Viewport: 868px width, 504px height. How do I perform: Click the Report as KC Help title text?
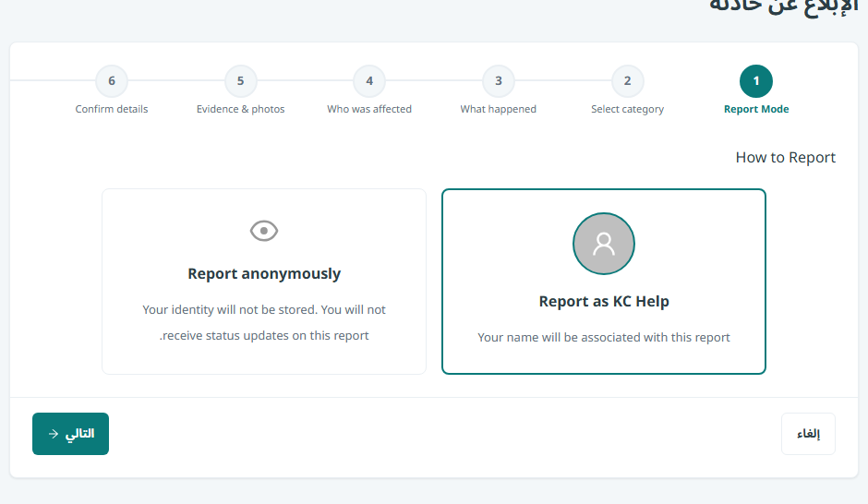604,302
